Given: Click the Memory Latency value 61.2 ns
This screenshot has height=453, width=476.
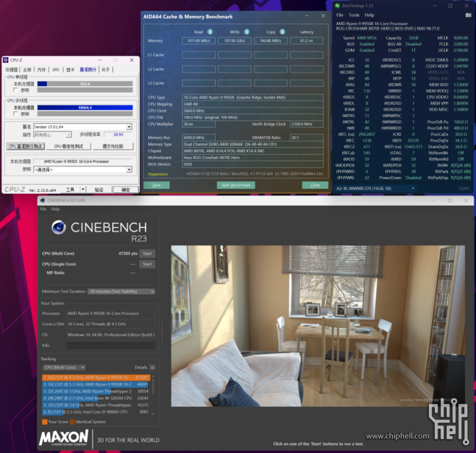Looking at the screenshot, I should pos(306,41).
